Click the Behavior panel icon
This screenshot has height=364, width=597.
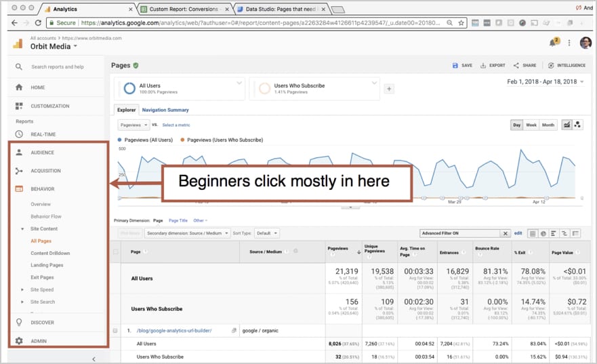click(19, 189)
